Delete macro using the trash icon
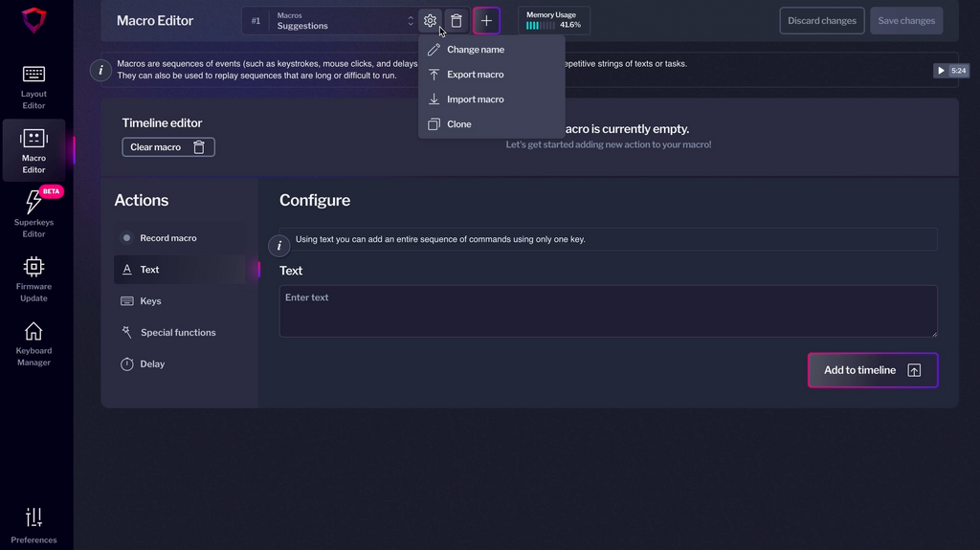Viewport: 980px width, 550px height. tap(457, 21)
